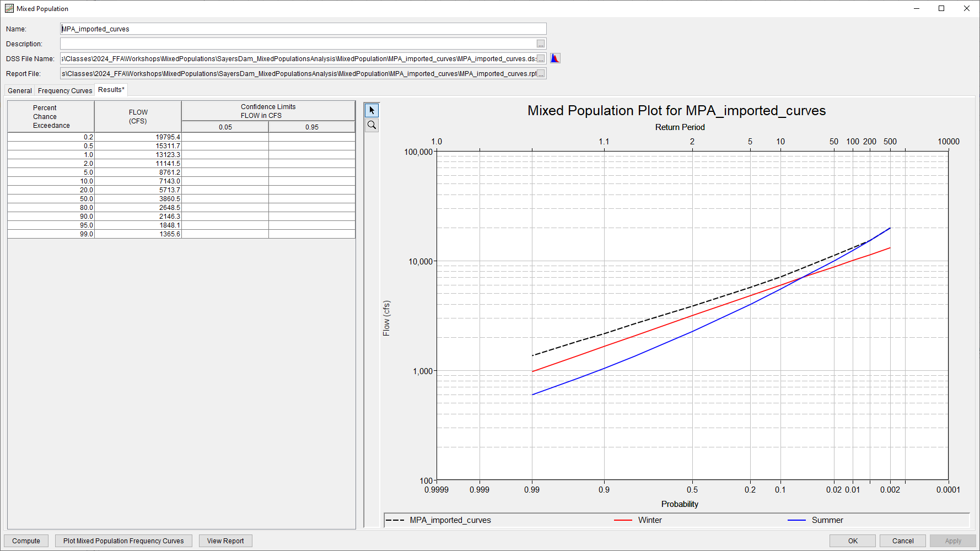
Task: Select the Results tab
Action: [x=111, y=90]
